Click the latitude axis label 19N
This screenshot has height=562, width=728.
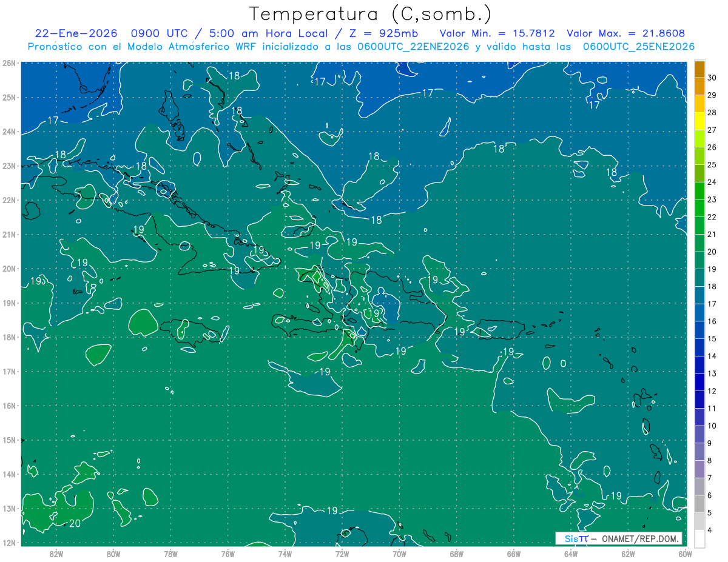[8, 303]
